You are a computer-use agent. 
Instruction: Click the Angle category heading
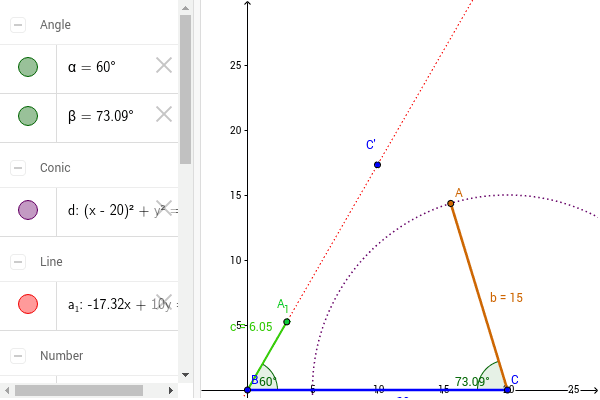[55, 25]
